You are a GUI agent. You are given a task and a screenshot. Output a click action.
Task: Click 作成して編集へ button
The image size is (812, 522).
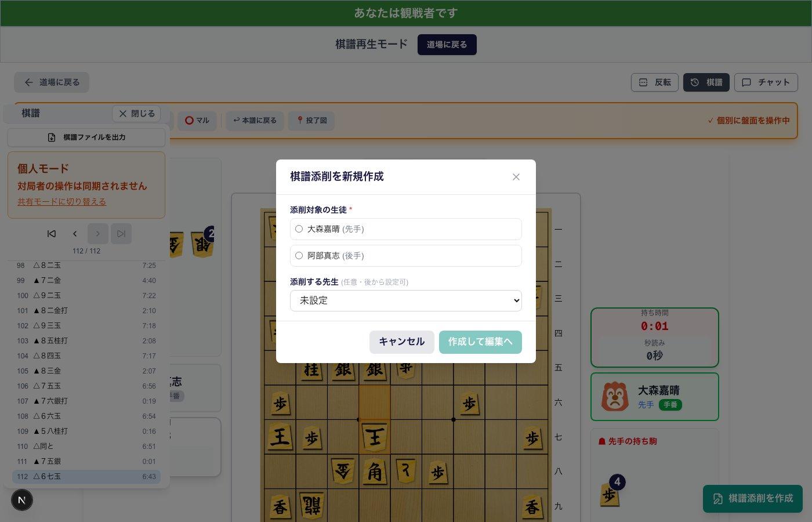tap(480, 342)
